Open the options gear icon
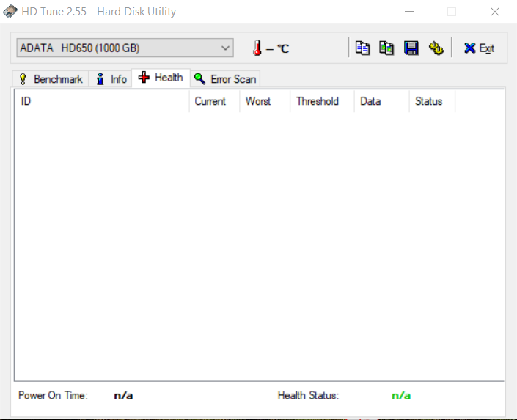517x420 pixels. click(x=436, y=48)
